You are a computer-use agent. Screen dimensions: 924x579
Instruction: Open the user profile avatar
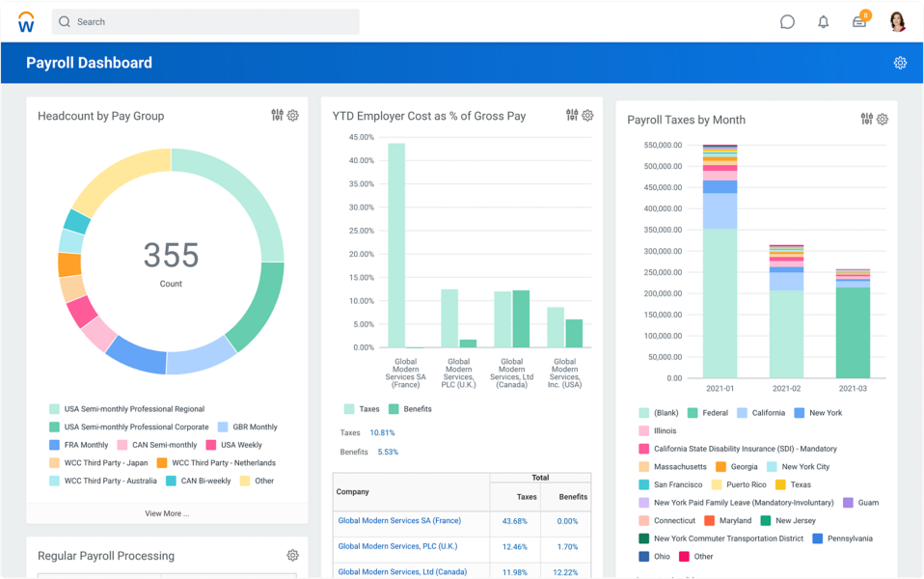(x=897, y=22)
